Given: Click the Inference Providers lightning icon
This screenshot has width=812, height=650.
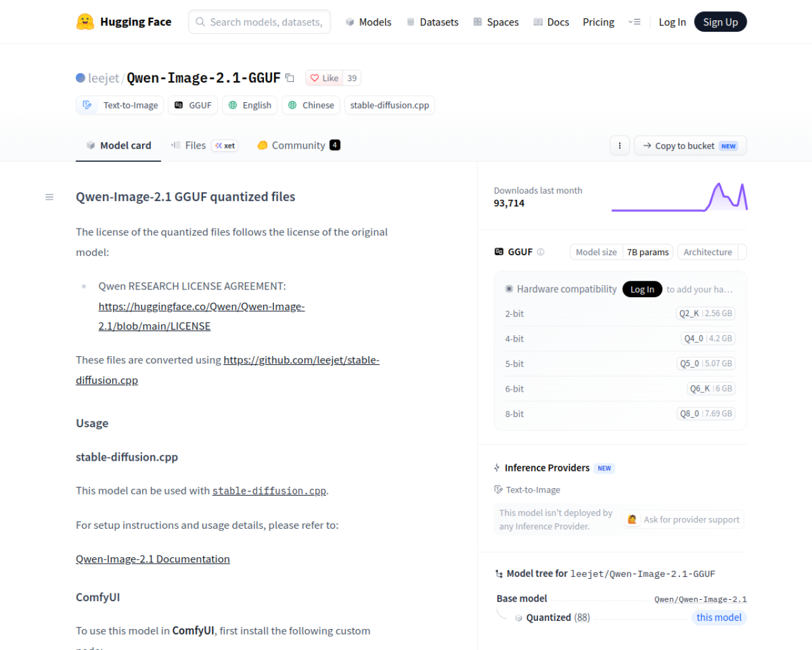Looking at the screenshot, I should pos(497,468).
